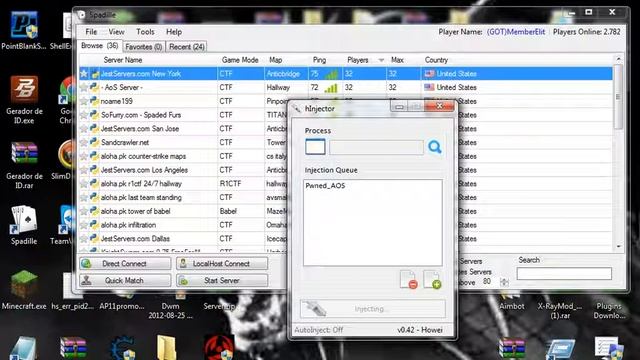Viewport: 640px width, 360px height.
Task: Click player name (GOT)MemberElit link
Action: click(516, 32)
